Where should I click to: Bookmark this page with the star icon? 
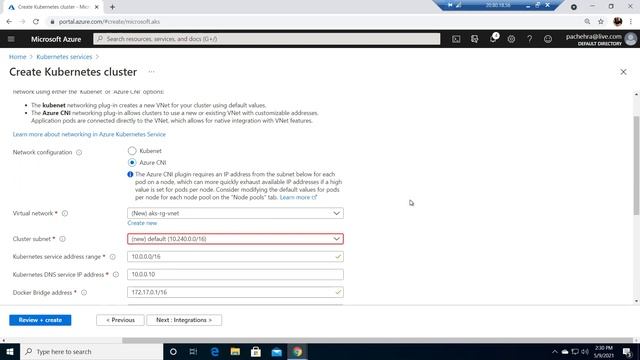[601, 22]
